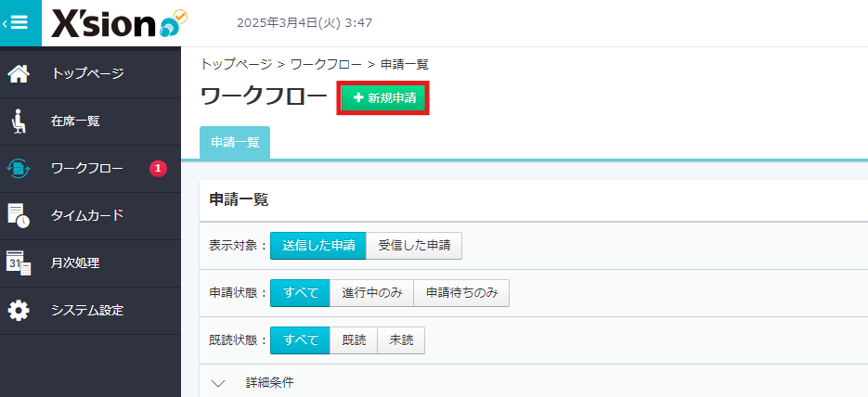
Task: Filter by 進行中のみ application status
Action: (x=371, y=293)
